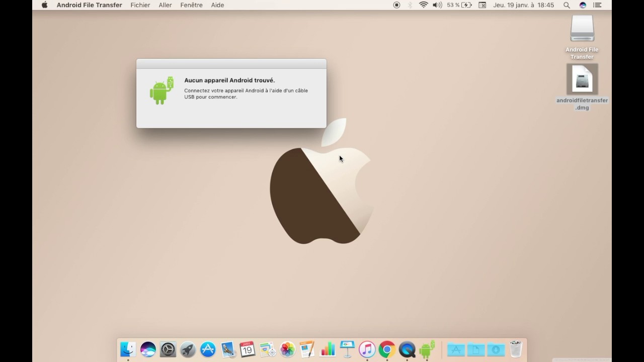Click the Android robot icon in dialog
The height and width of the screenshot is (362, 644).
[x=162, y=90]
